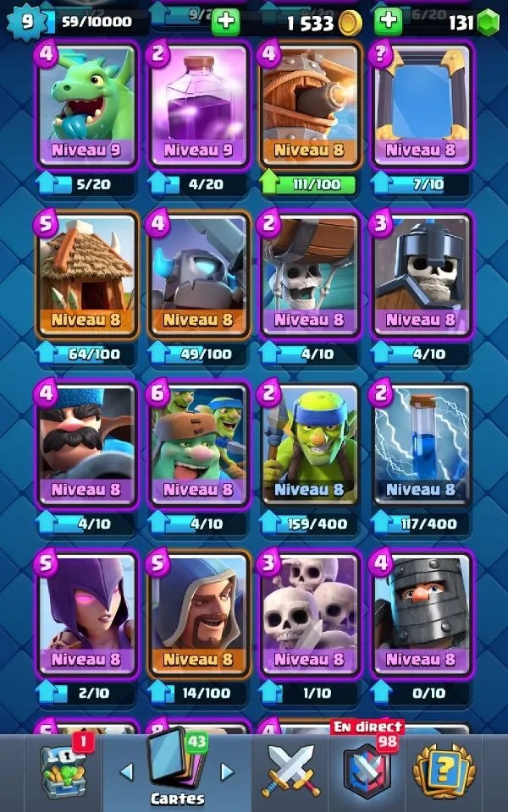Screen dimensions: 508x812
Task: Tap the level 9 experience badge
Action: tap(25, 22)
